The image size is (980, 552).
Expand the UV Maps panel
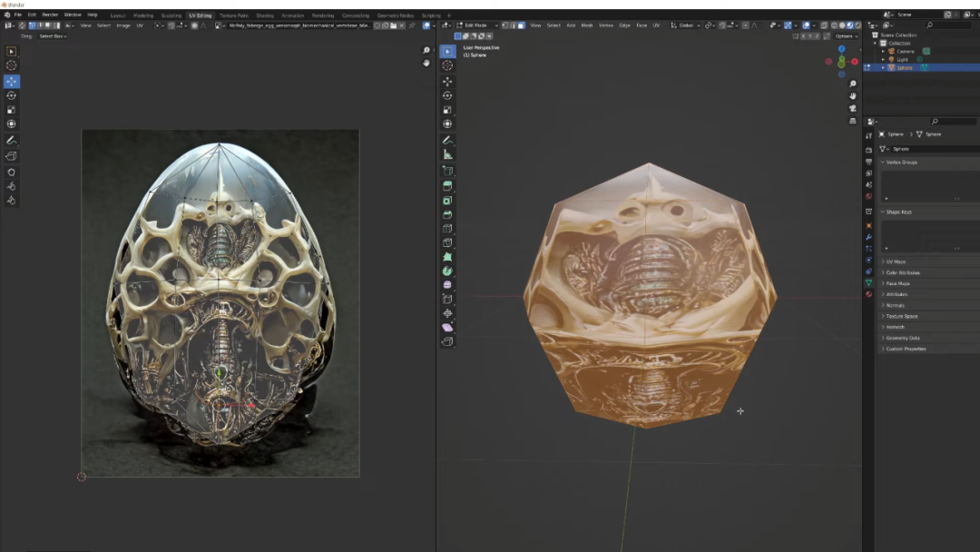pos(896,261)
